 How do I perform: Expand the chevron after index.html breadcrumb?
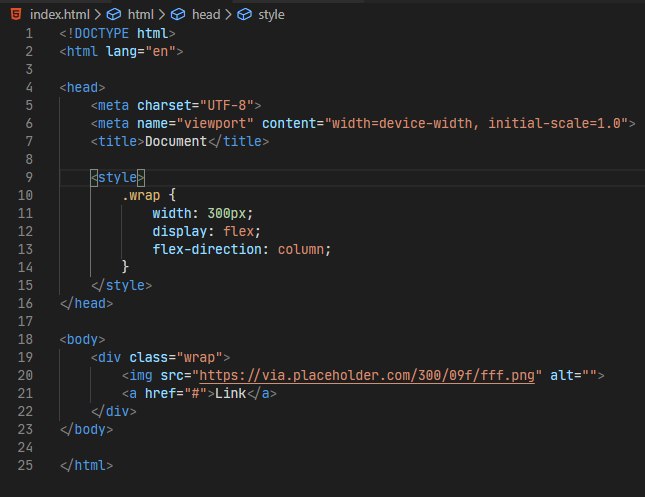(x=97, y=15)
